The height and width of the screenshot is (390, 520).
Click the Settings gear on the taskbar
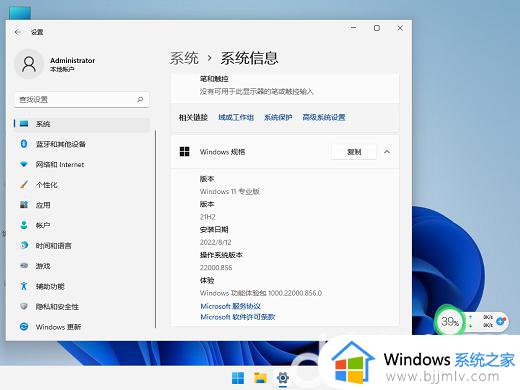[x=283, y=378]
